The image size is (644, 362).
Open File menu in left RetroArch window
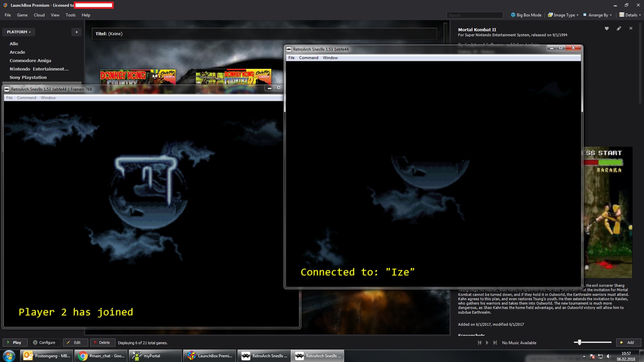pos(9,98)
